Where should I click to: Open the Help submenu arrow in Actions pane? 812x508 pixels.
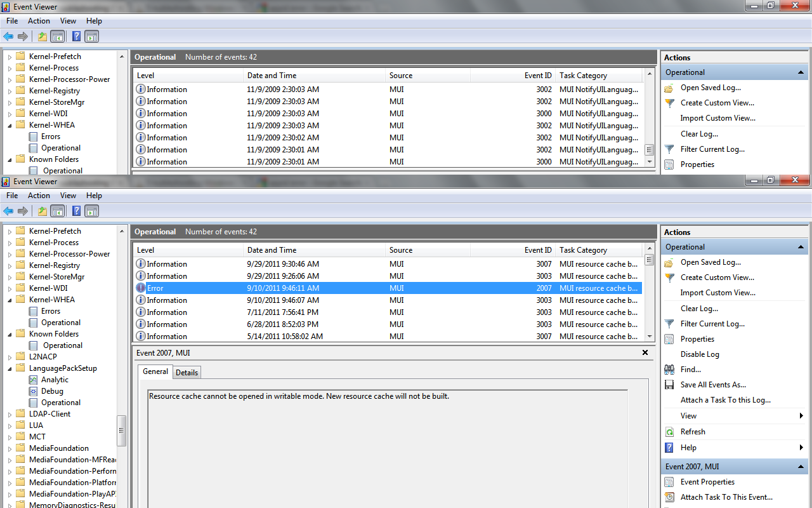[x=802, y=448]
